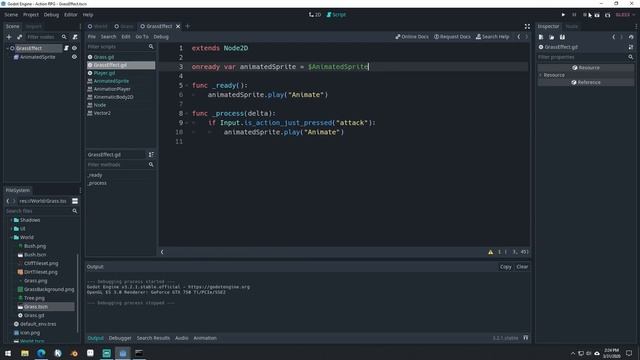This screenshot has width=640, height=360.
Task: Toggle alphabetical sorting of methods list
Action: click(x=151, y=155)
